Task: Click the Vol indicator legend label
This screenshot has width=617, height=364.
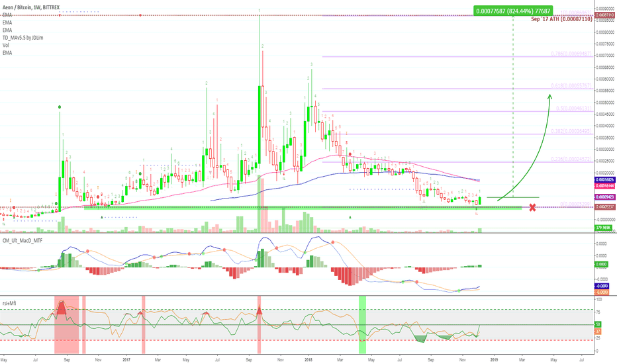Action: (x=5, y=45)
